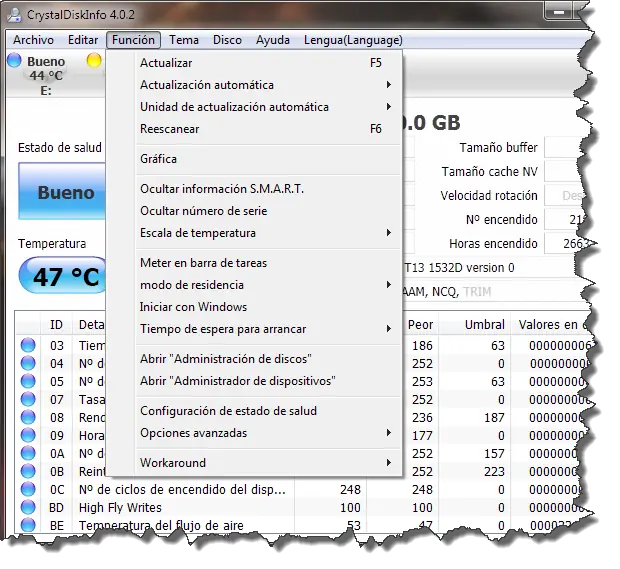Viewport: 620px width, 569px height.
Task: Click the blue status orb for attribute BD
Action: 28,507
